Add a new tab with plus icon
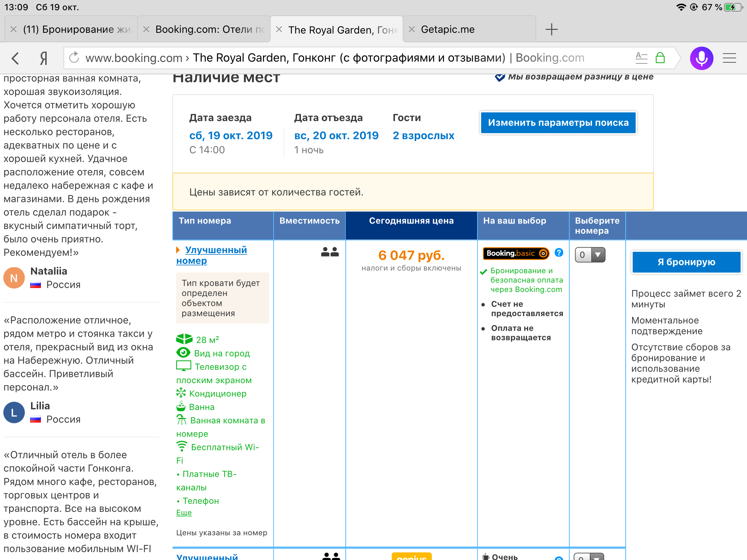Screen dimensions: 747x560 tap(551, 29)
